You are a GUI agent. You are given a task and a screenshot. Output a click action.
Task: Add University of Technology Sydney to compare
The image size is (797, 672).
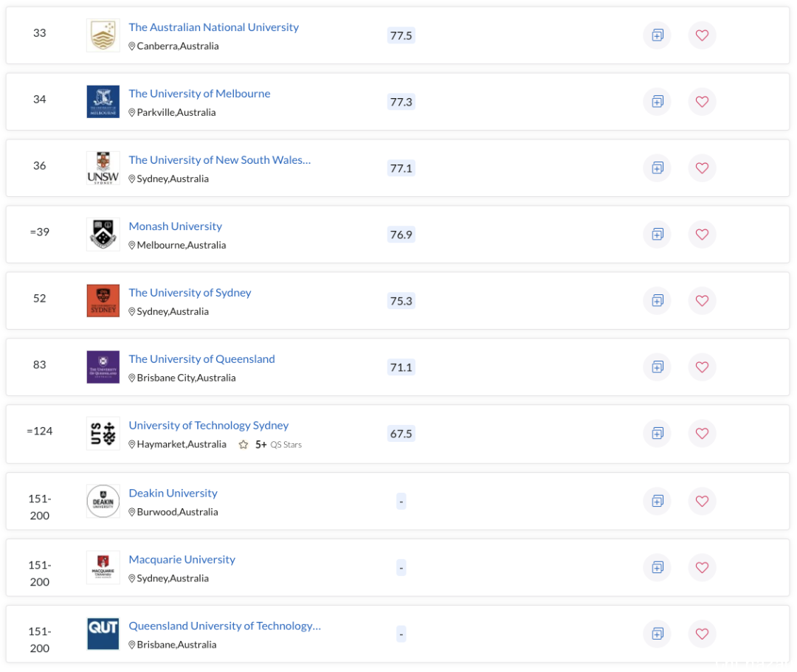tap(658, 434)
